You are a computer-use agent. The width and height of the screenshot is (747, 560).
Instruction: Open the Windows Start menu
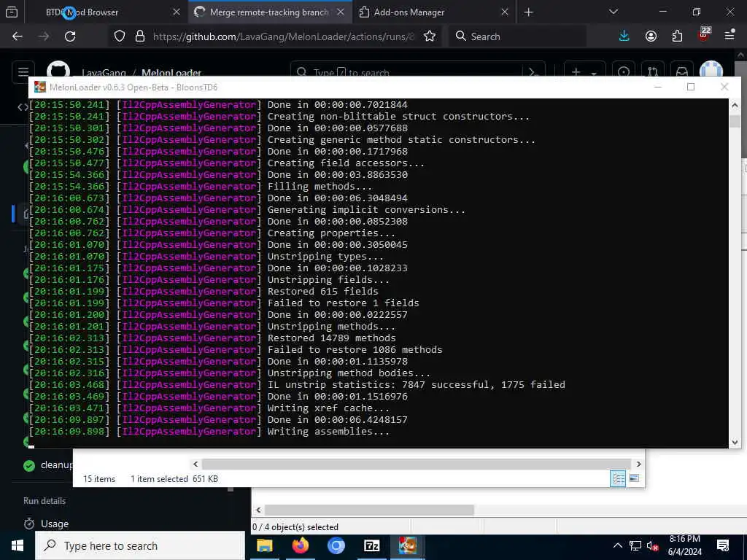click(x=18, y=545)
